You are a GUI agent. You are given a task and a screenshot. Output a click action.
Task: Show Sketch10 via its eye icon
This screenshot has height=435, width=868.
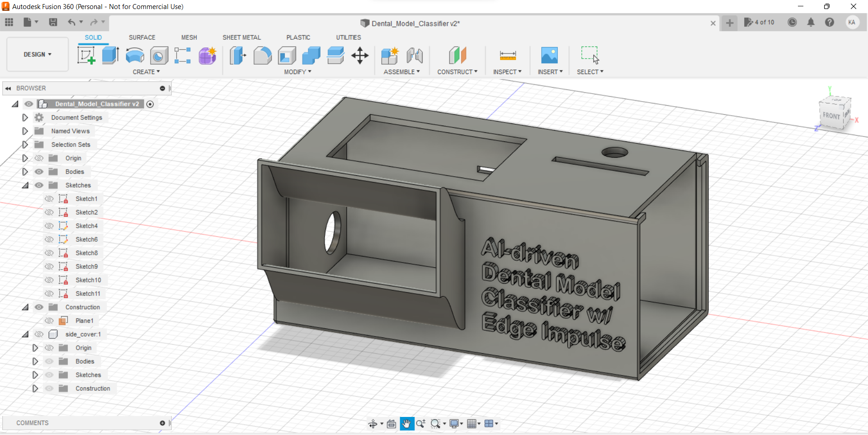click(x=49, y=280)
